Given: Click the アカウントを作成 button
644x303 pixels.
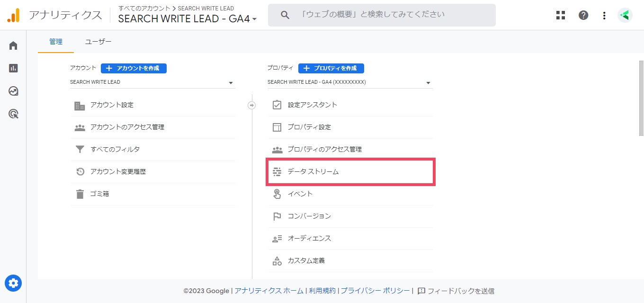Looking at the screenshot, I should (134, 68).
